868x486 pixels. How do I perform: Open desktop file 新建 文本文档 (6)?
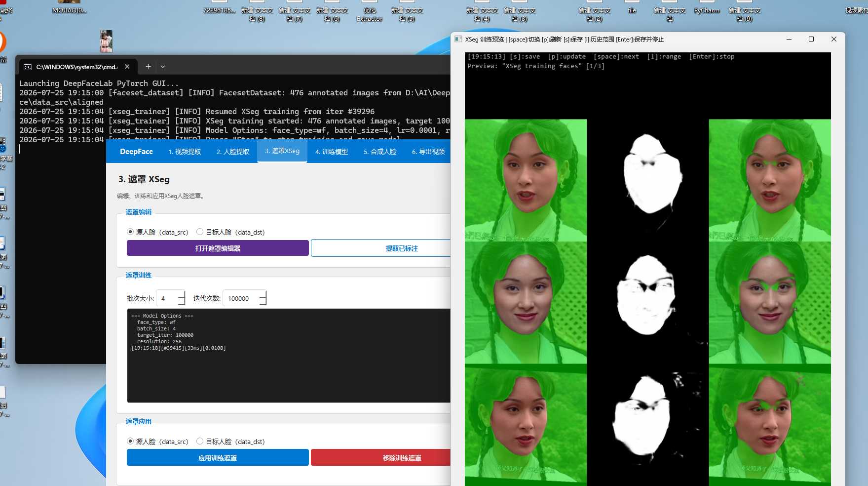[x=332, y=11]
